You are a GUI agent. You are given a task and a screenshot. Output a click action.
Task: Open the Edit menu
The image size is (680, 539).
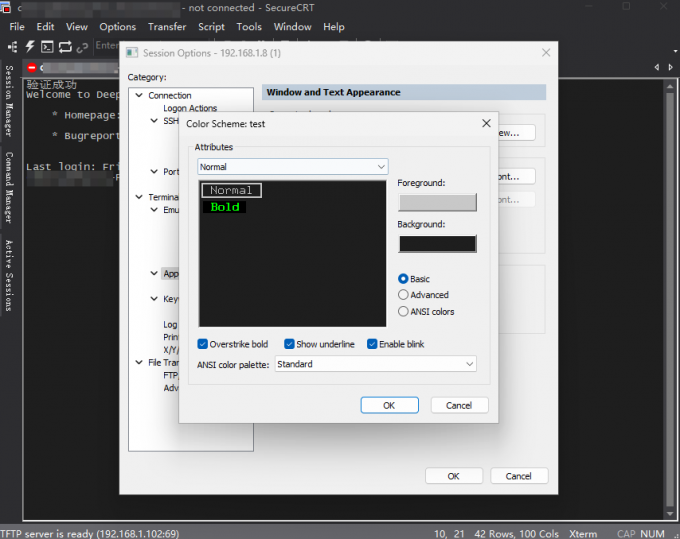coord(45,26)
